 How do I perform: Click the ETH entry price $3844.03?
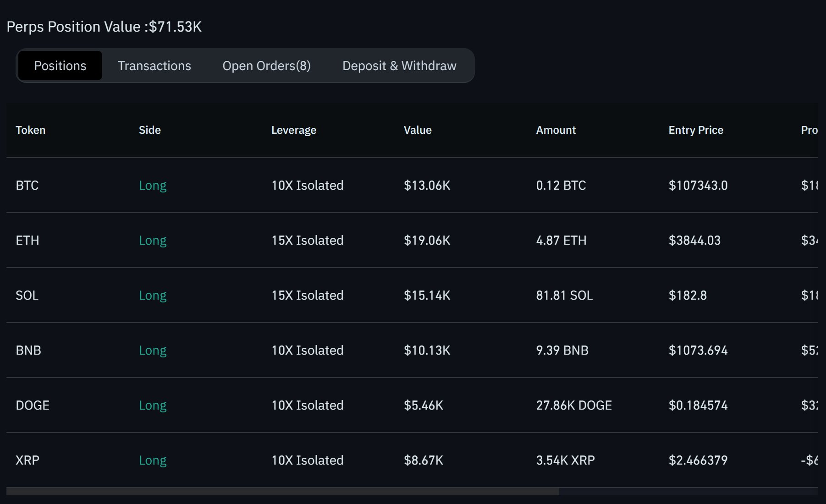tap(694, 240)
